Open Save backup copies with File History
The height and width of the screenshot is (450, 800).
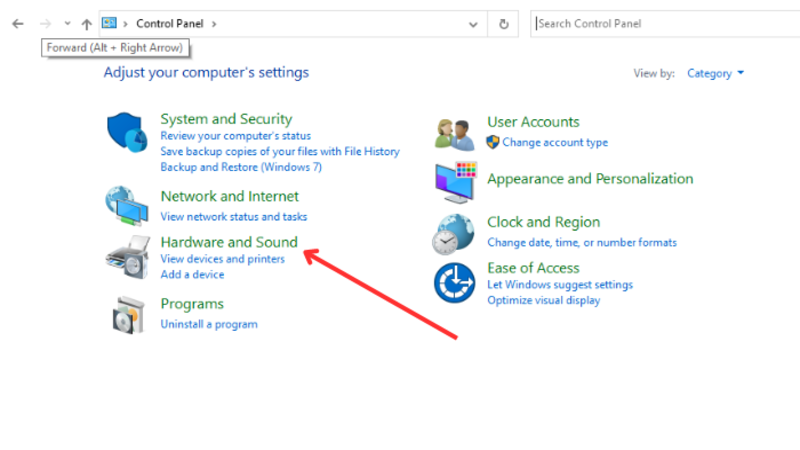280,152
